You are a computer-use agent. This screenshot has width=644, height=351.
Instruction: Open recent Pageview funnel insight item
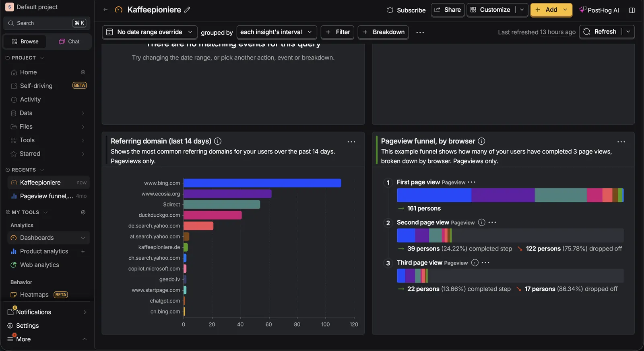[48, 196]
